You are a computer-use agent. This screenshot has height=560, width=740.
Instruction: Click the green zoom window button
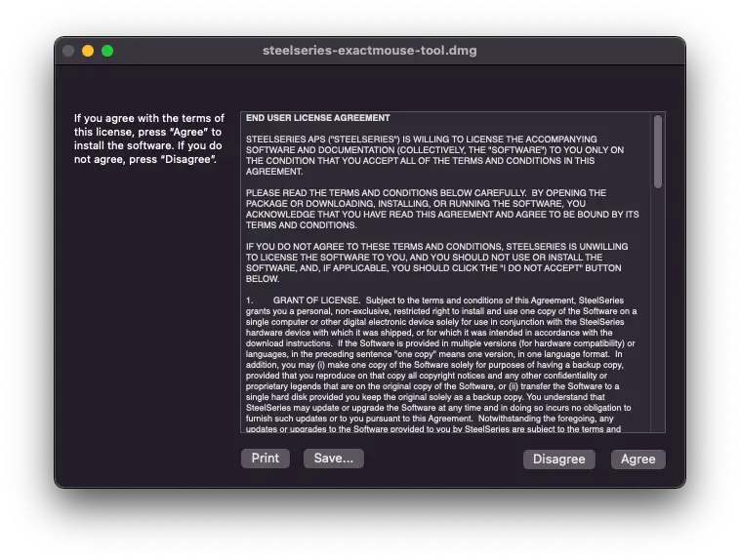[107, 51]
